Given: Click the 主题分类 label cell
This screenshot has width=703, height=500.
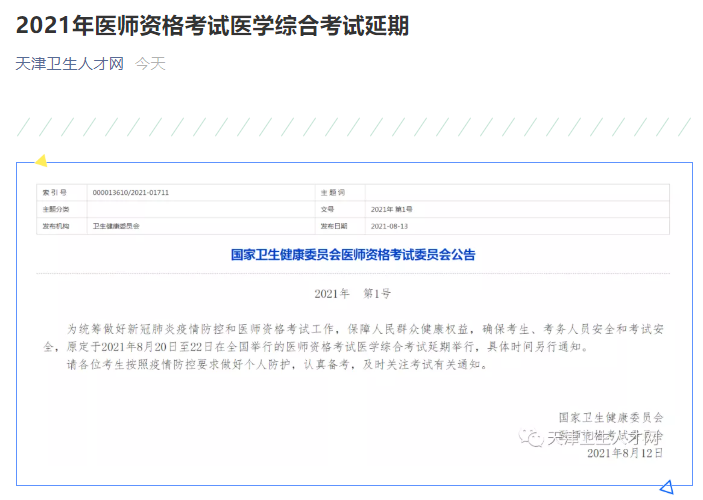Looking at the screenshot, I should coord(56,209).
